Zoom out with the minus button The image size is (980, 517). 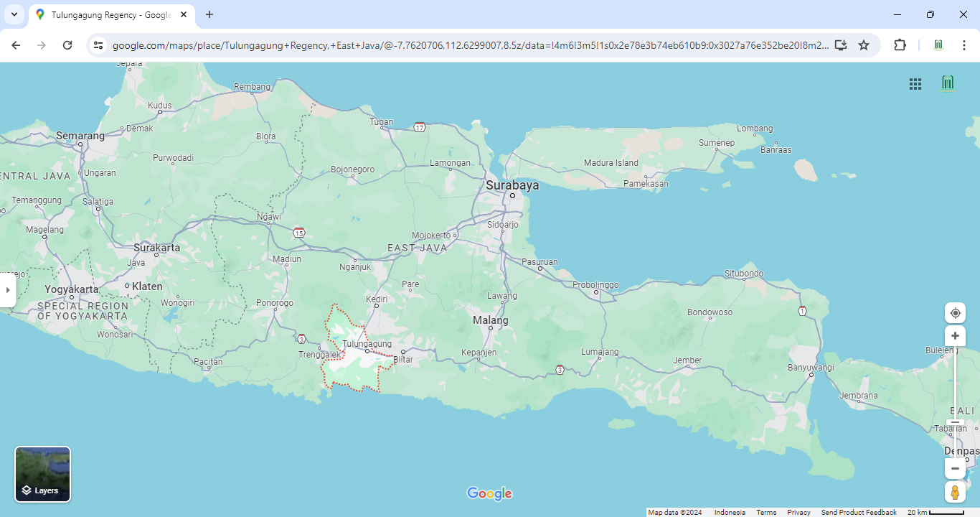[955, 469]
